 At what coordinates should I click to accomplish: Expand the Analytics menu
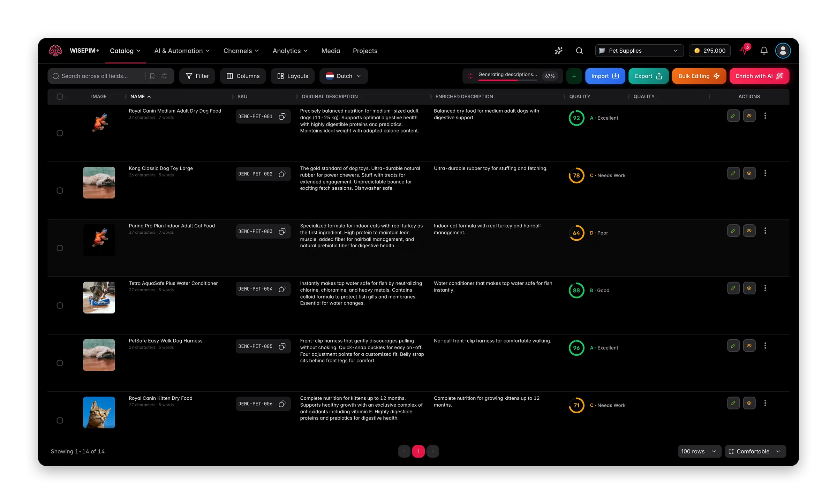[290, 51]
